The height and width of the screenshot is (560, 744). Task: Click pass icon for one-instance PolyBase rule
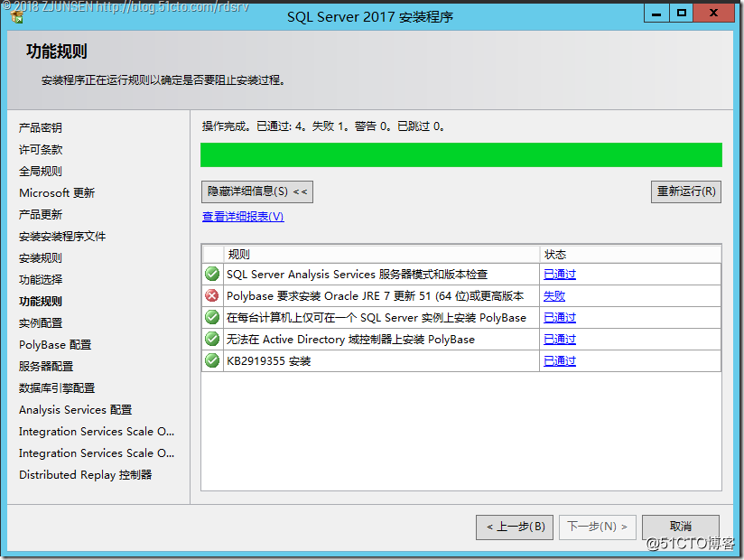(x=212, y=317)
